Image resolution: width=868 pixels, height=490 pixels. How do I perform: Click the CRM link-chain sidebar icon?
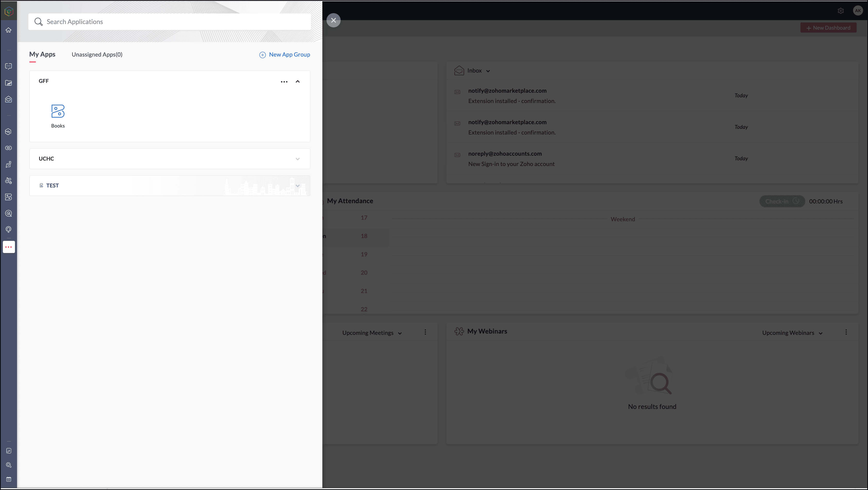pyautogui.click(x=9, y=148)
